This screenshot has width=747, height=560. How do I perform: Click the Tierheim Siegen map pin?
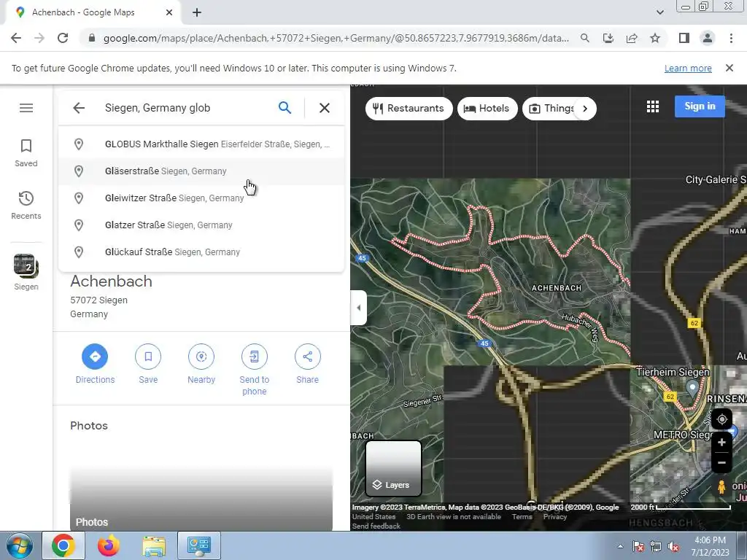pos(693,387)
